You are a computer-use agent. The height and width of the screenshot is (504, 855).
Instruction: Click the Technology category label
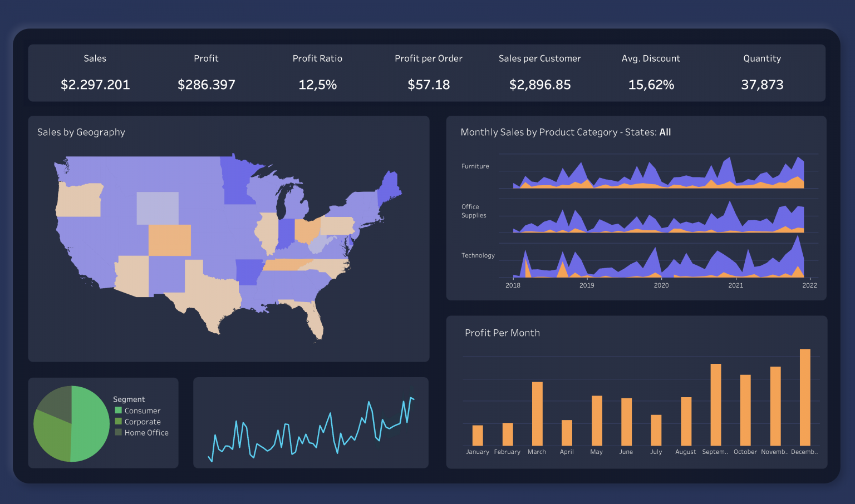[x=478, y=255]
